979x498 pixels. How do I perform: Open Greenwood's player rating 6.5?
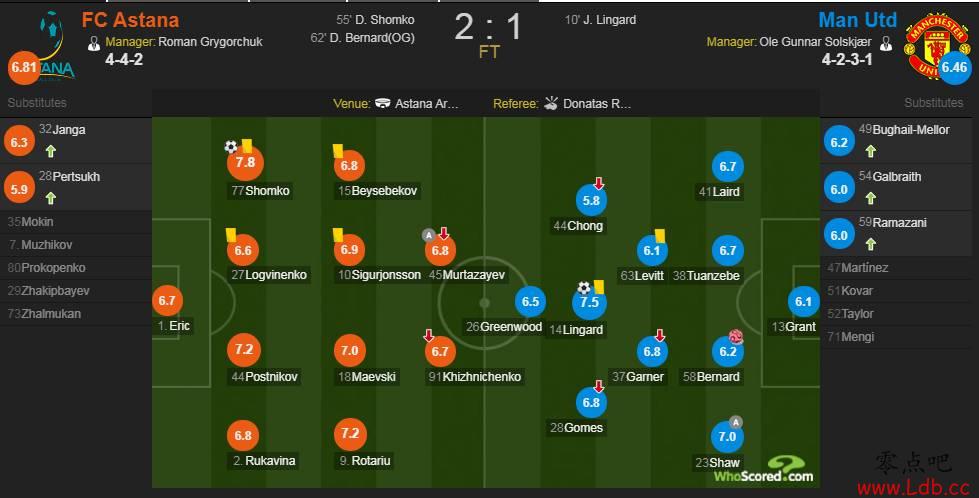[x=530, y=301]
